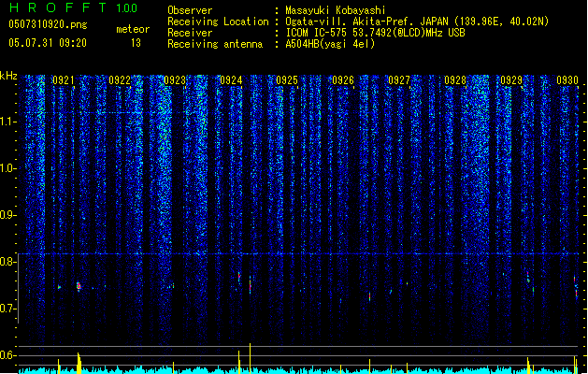
Task: Click the Receiver label
Action: (x=190, y=33)
